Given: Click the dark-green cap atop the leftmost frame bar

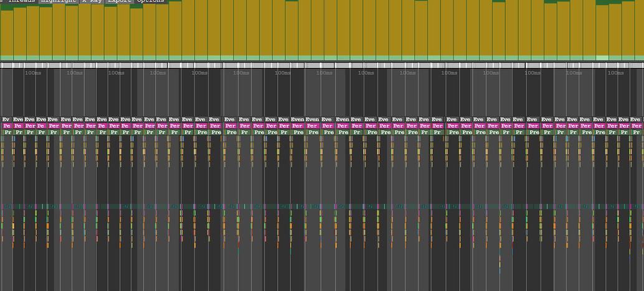Looking at the screenshot, I should [x=7, y=8].
